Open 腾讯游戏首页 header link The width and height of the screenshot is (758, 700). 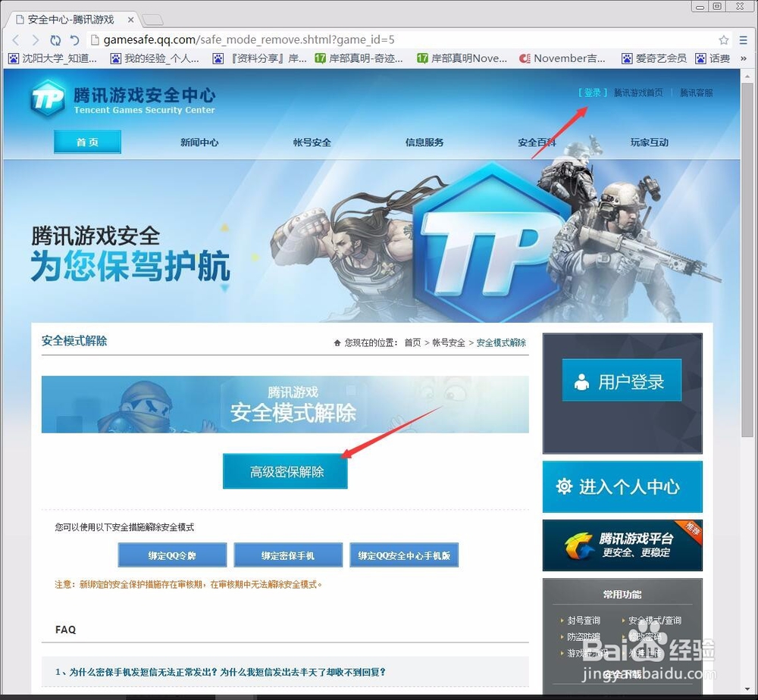pos(638,92)
